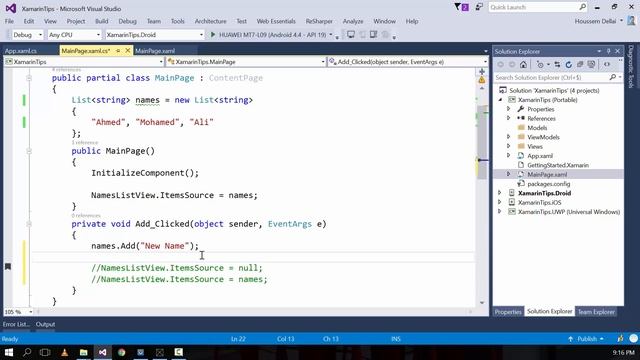This screenshot has height=360, width=640.
Task: Click the split editor icon above the scrollbar
Action: pyautogui.click(x=482, y=72)
